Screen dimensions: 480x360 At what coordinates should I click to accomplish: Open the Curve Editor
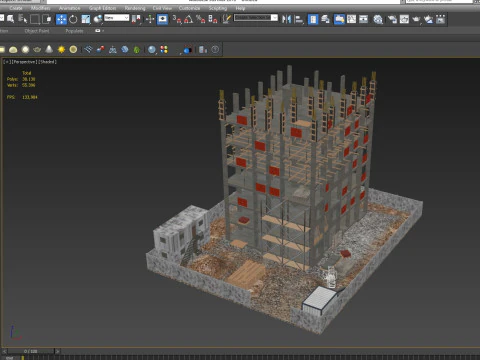[351, 19]
